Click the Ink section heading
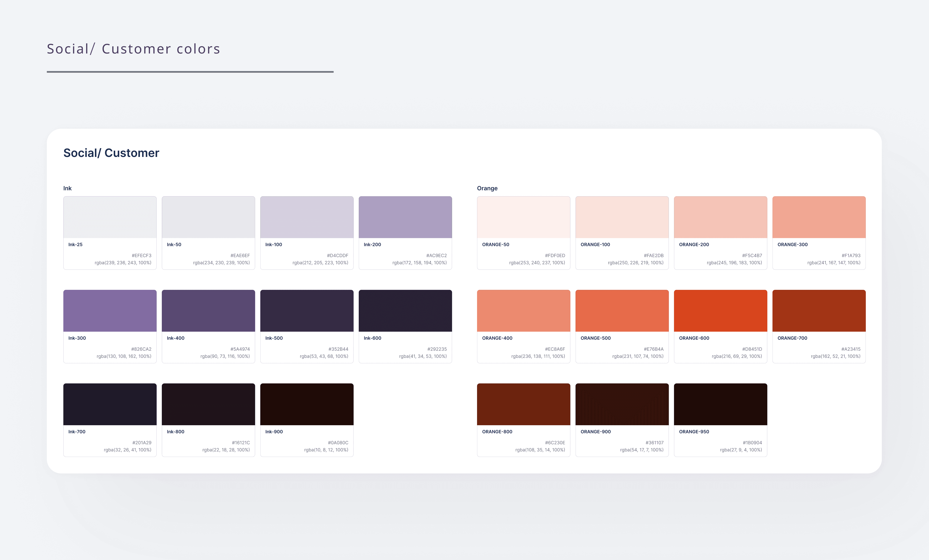929x560 pixels. [x=68, y=188]
